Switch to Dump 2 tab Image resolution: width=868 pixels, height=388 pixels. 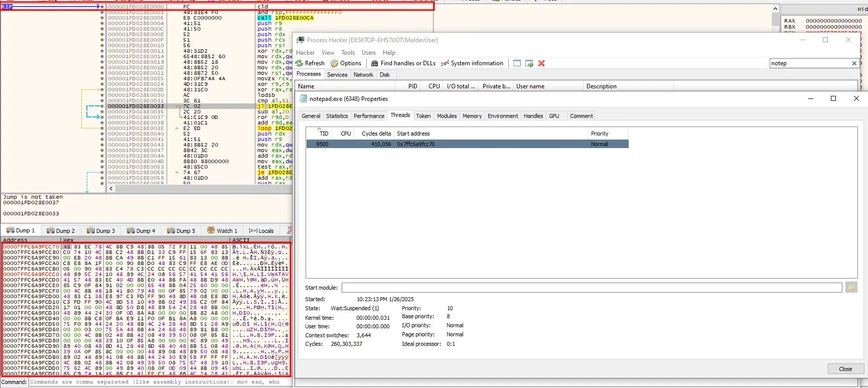(x=61, y=231)
